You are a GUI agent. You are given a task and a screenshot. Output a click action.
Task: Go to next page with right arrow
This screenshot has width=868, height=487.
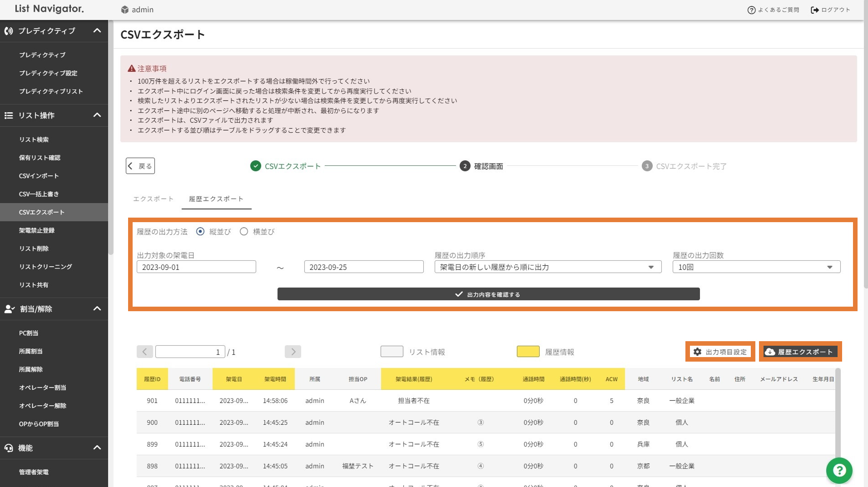(x=293, y=352)
